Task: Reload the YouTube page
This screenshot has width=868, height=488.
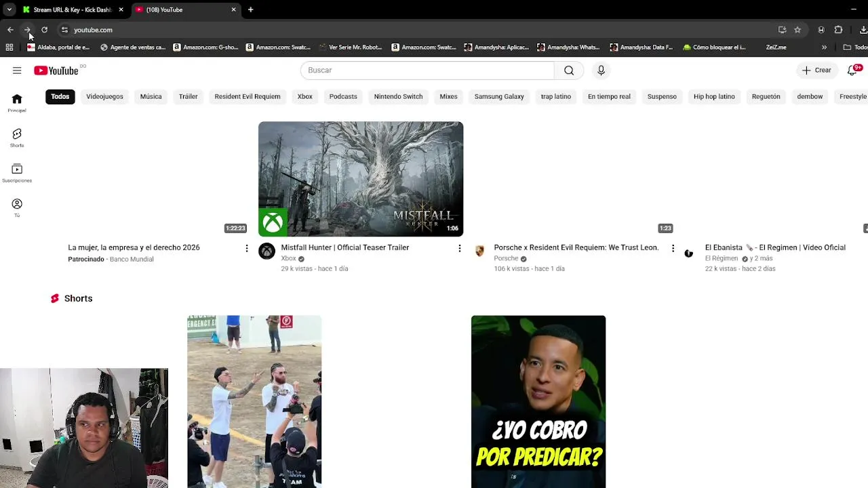Action: pyautogui.click(x=44, y=30)
